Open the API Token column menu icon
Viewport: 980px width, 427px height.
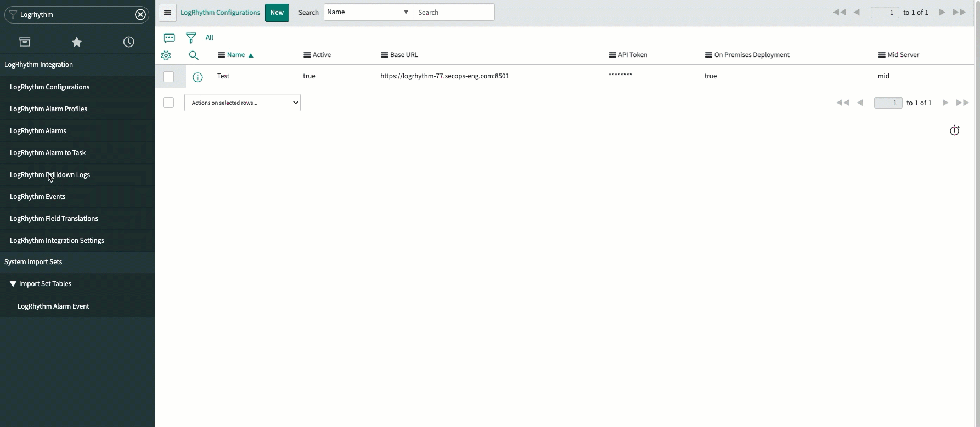pyautogui.click(x=612, y=55)
